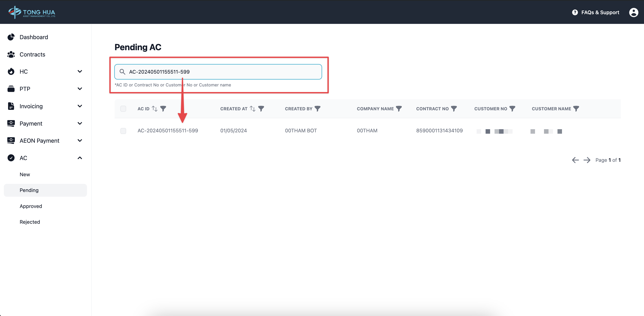Open the AC-20240501155511-599 record link
Screen dimensions: 644x316
pos(167,131)
